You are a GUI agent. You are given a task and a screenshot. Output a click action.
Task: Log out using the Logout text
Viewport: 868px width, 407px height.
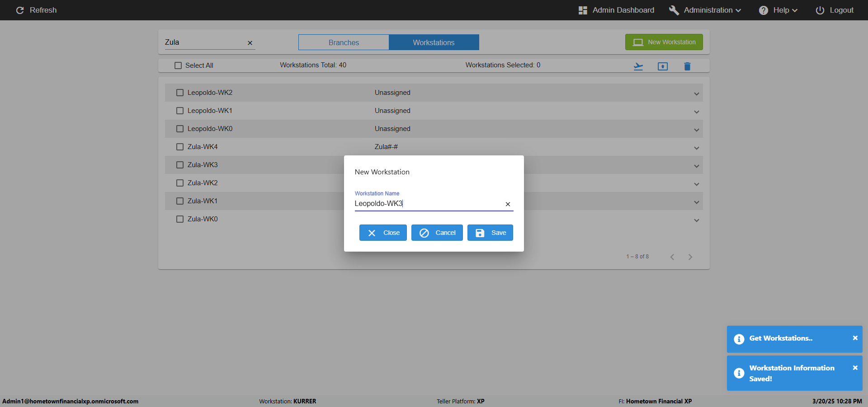[x=841, y=10]
